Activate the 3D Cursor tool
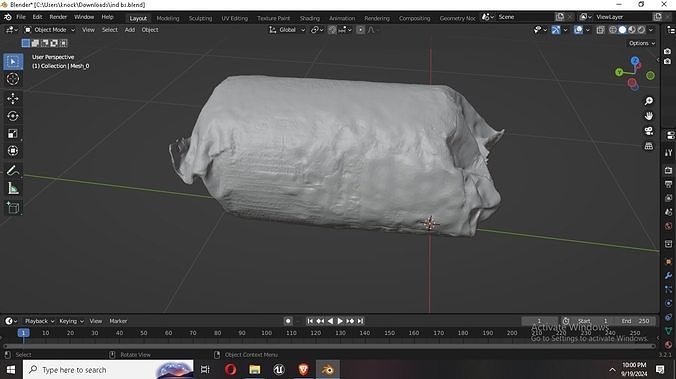Screen dimensions: 676x379 13,79
